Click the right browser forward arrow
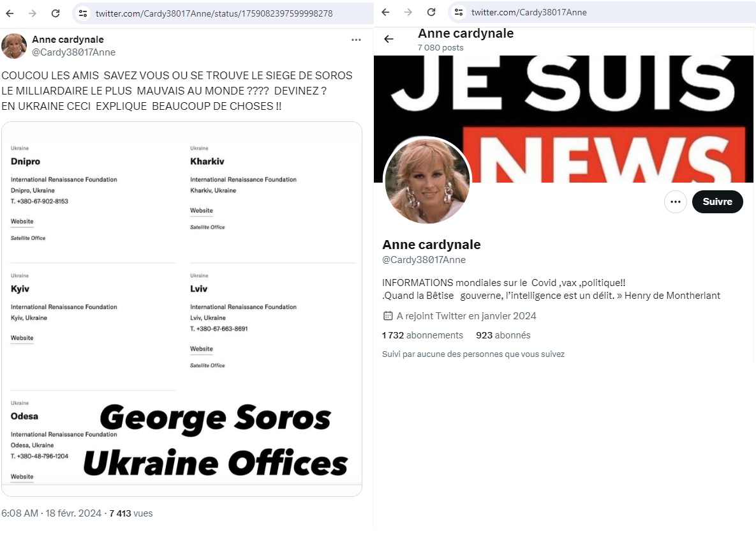This screenshot has width=756, height=537. click(x=408, y=12)
